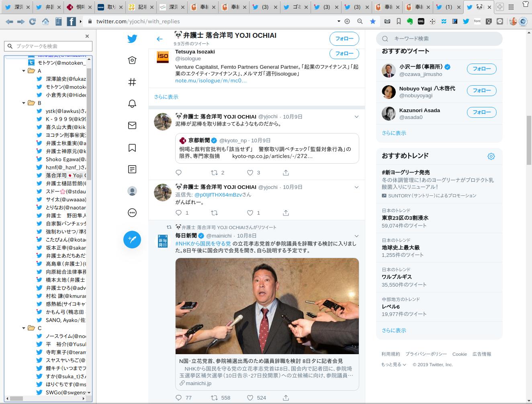Open Lists icon in Twitter sidebar
532x404 pixels.
(132, 169)
